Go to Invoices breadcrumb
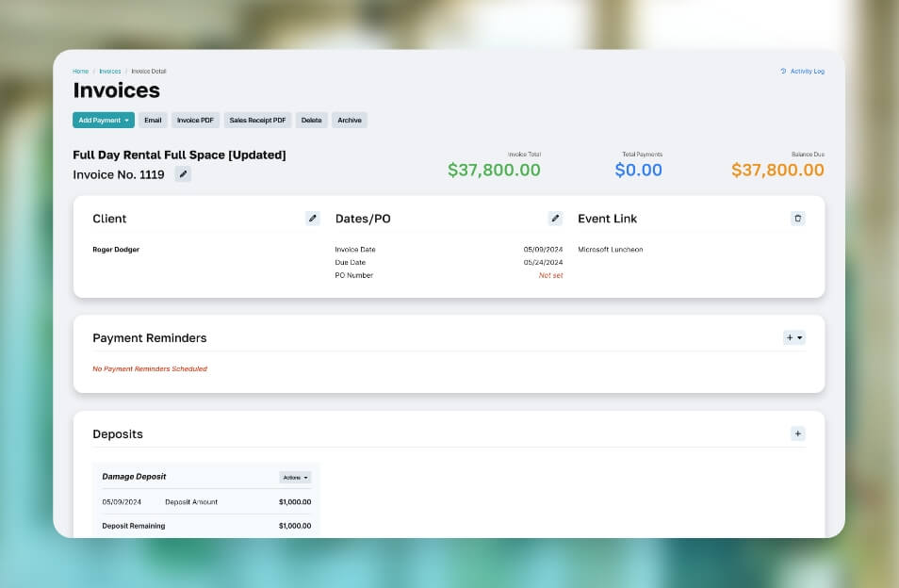Screen dimensions: 899x588 (x=110, y=71)
